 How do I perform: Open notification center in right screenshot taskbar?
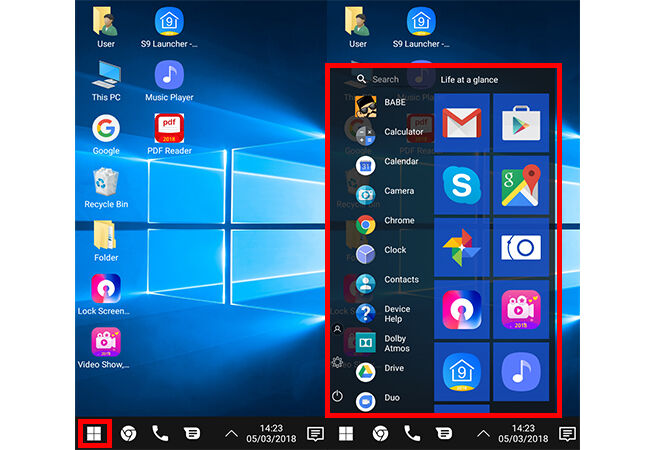tap(568, 434)
